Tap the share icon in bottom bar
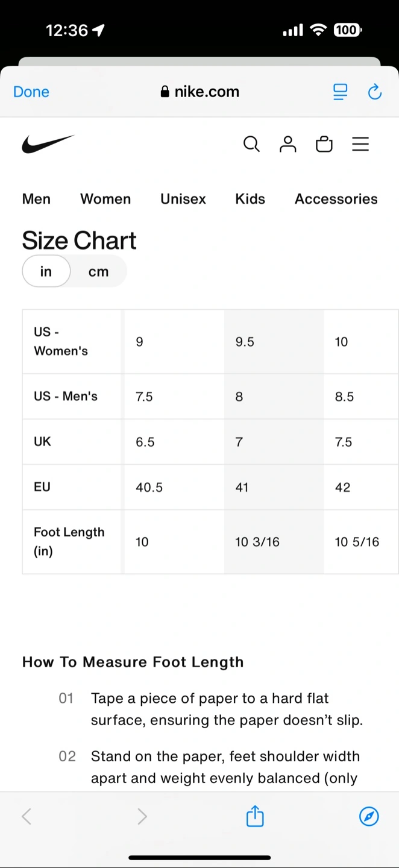Viewport: 399px width, 868px height. pos(255,816)
